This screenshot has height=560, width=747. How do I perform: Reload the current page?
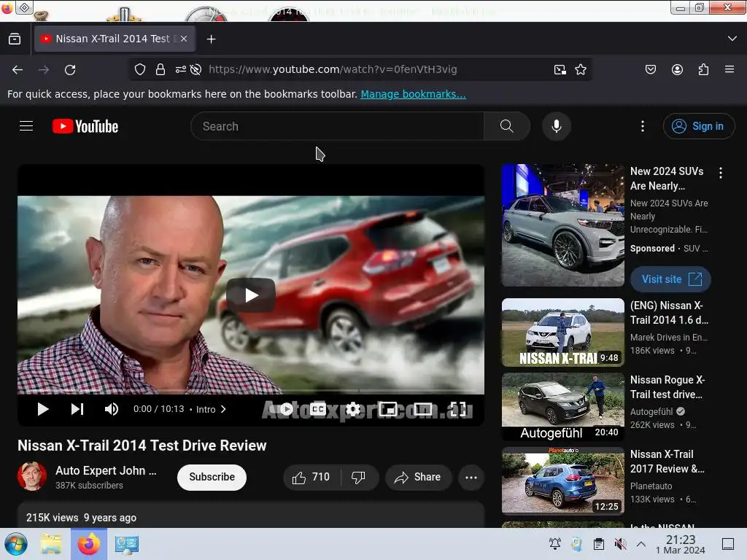[x=70, y=69]
